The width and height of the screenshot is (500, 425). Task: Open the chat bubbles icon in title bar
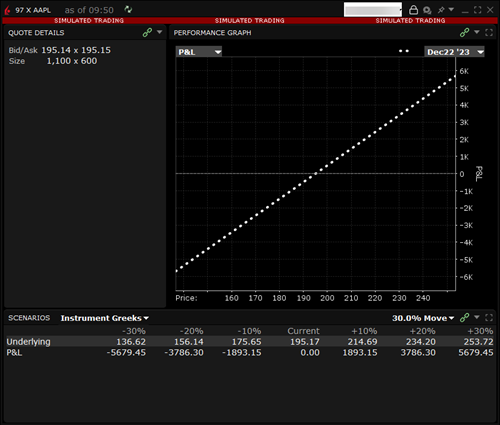[427, 10]
